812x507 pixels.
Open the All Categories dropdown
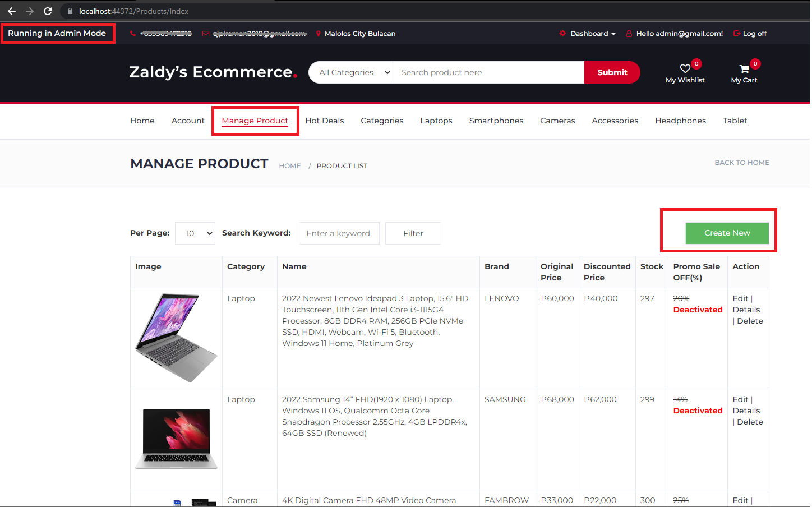click(350, 72)
